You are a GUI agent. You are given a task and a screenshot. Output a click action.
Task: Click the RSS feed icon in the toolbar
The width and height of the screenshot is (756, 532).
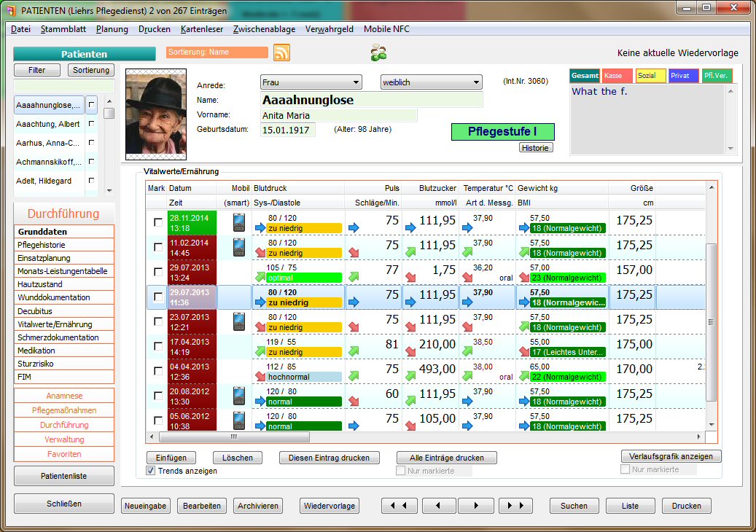click(x=281, y=53)
